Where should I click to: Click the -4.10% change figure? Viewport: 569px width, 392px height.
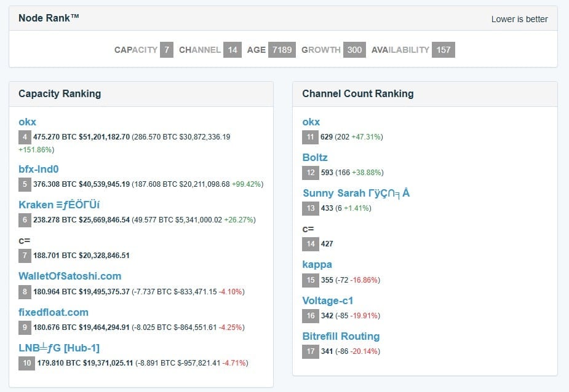230,292
